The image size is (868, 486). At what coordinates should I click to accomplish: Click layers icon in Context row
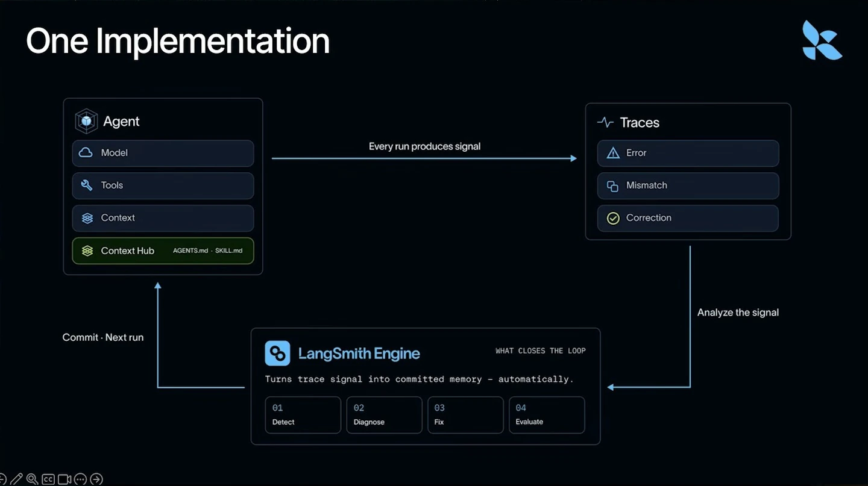point(87,218)
